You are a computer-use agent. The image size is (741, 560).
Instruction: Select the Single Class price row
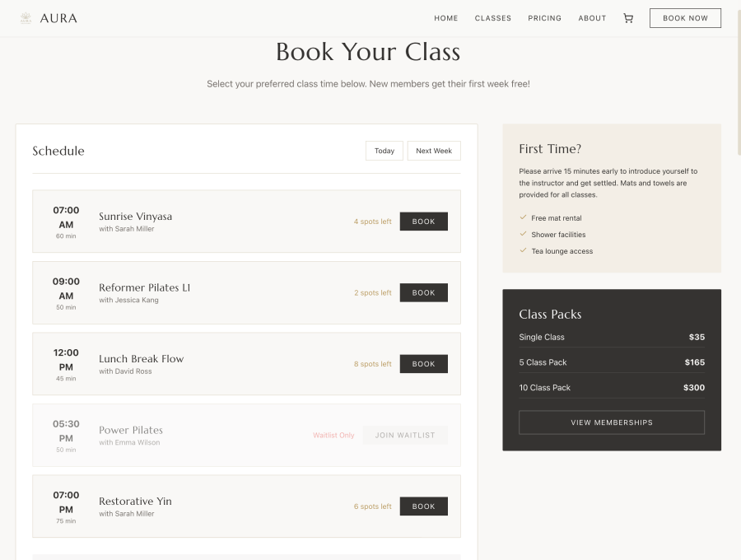tap(611, 337)
